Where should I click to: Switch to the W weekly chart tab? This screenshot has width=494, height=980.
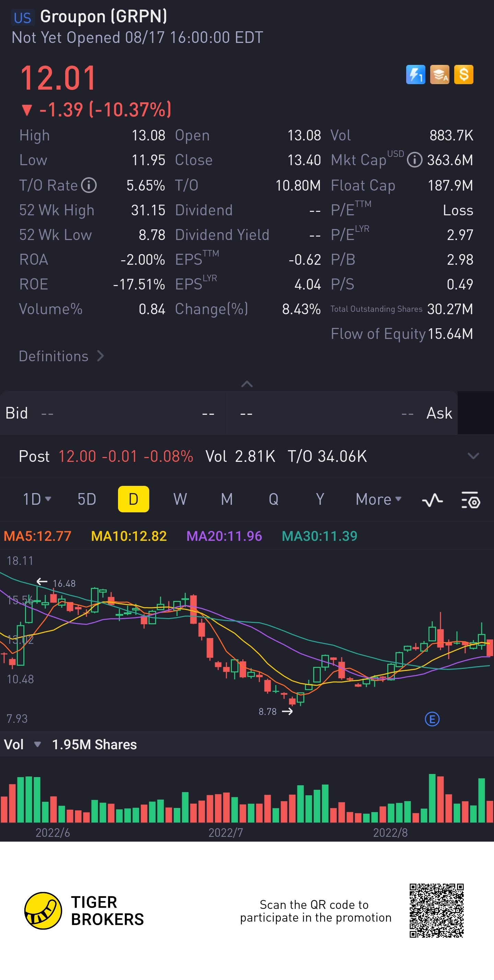180,499
